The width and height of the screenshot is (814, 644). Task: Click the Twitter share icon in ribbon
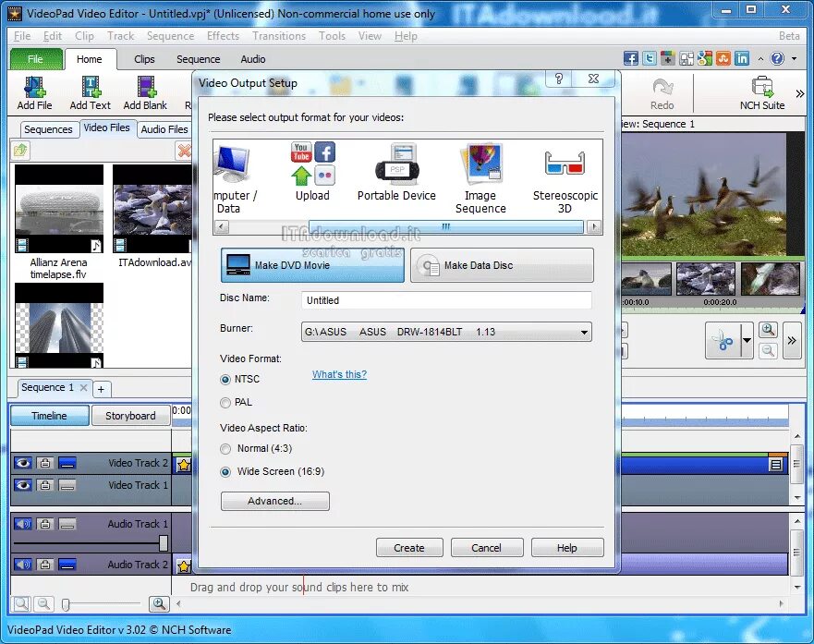[x=650, y=58]
